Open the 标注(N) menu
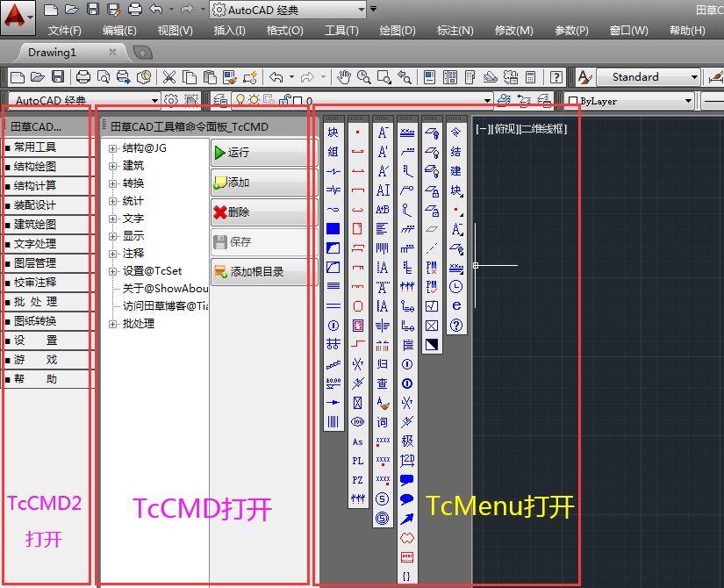724x588 pixels. tap(455, 31)
